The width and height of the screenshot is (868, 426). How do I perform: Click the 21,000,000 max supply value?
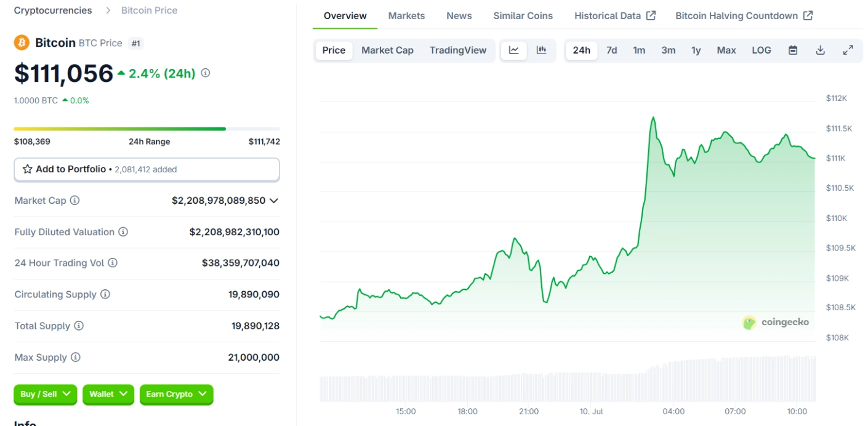[254, 357]
